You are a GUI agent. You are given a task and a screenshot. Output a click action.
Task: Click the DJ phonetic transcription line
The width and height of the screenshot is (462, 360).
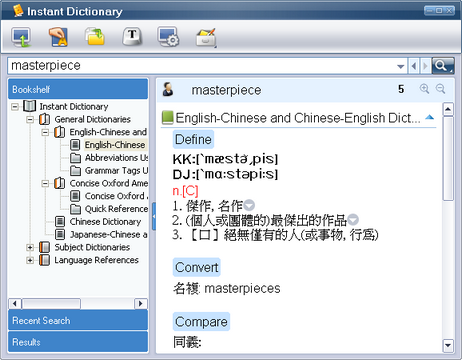[x=225, y=174]
